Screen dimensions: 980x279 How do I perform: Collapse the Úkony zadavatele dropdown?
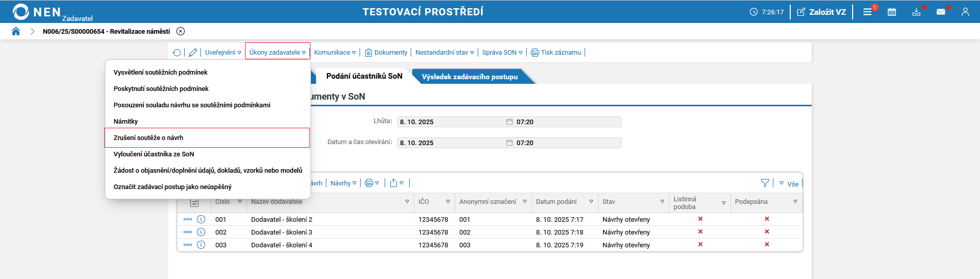277,52
